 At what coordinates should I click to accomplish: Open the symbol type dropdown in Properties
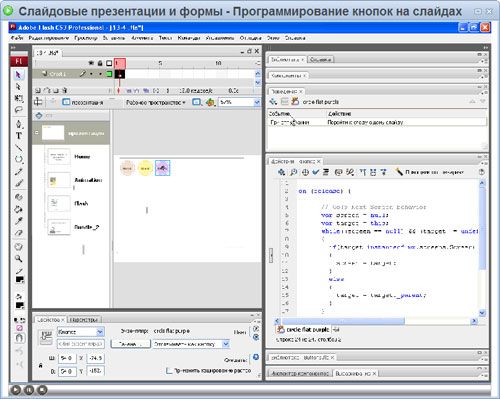coord(81,332)
